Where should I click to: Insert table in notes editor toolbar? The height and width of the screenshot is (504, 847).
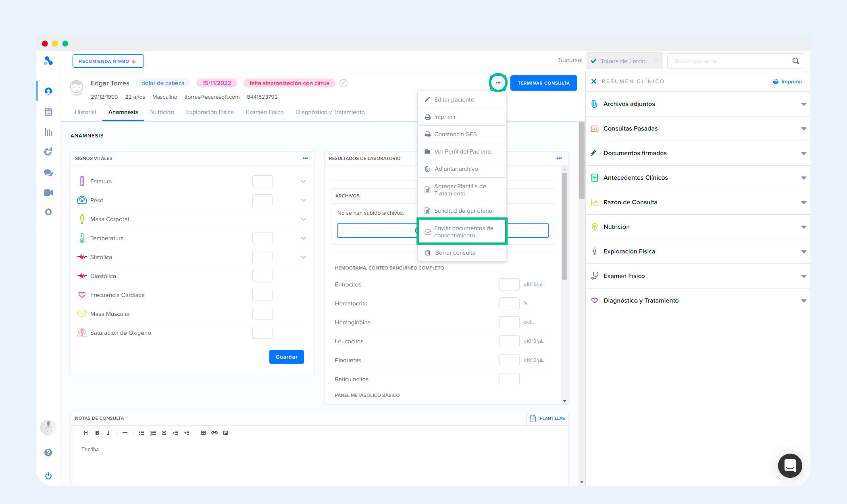(203, 433)
